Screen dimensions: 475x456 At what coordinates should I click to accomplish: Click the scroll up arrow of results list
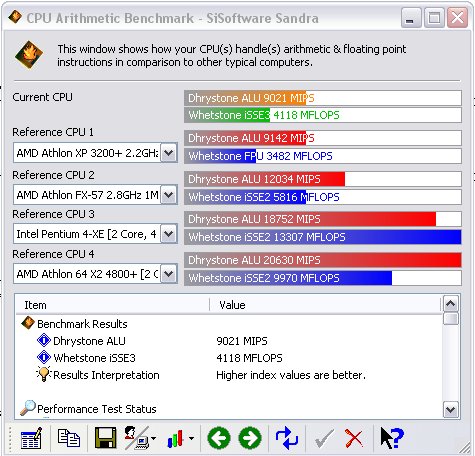tap(451, 304)
